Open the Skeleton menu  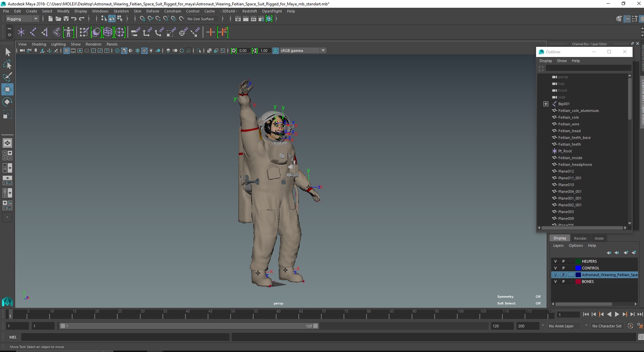121,11
